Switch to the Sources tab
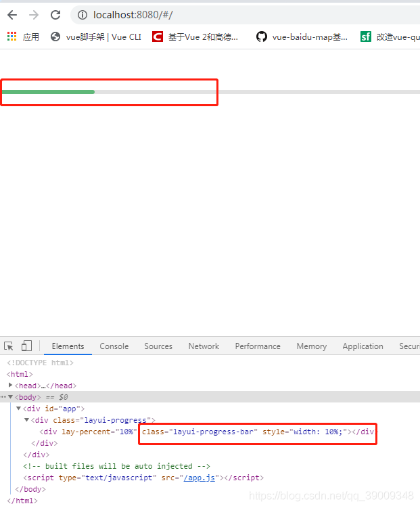Screen dimensions: 420x508 158,346
